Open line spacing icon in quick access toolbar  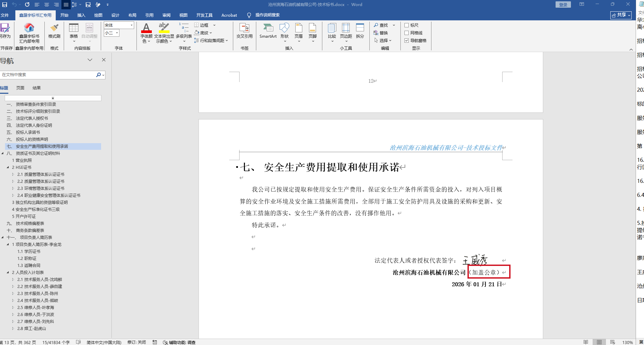[74, 5]
